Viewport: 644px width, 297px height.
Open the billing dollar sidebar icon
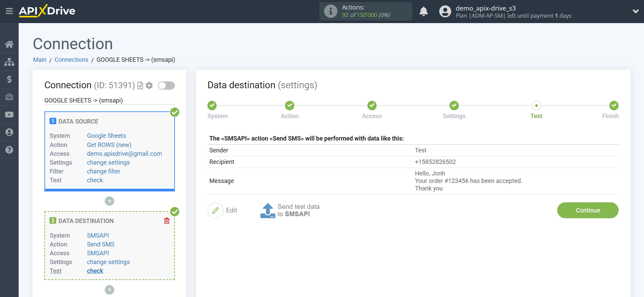pos(9,79)
